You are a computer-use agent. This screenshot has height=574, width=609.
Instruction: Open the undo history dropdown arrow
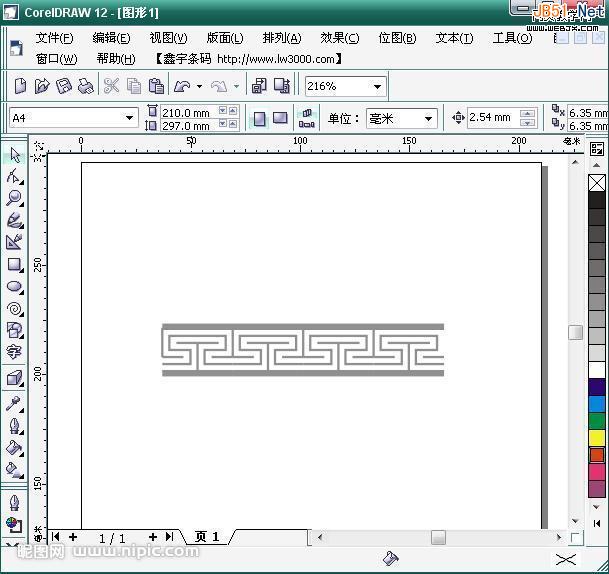point(199,86)
